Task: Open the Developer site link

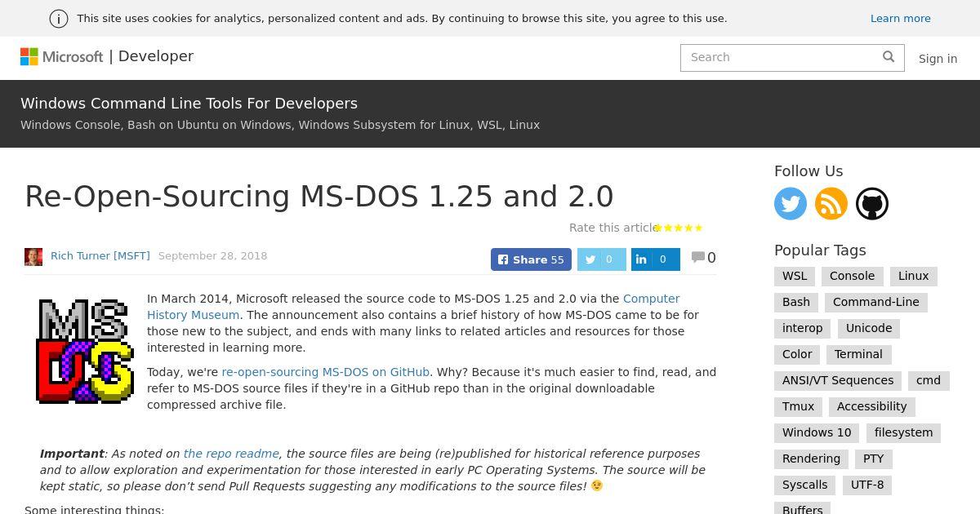Action: [x=156, y=56]
